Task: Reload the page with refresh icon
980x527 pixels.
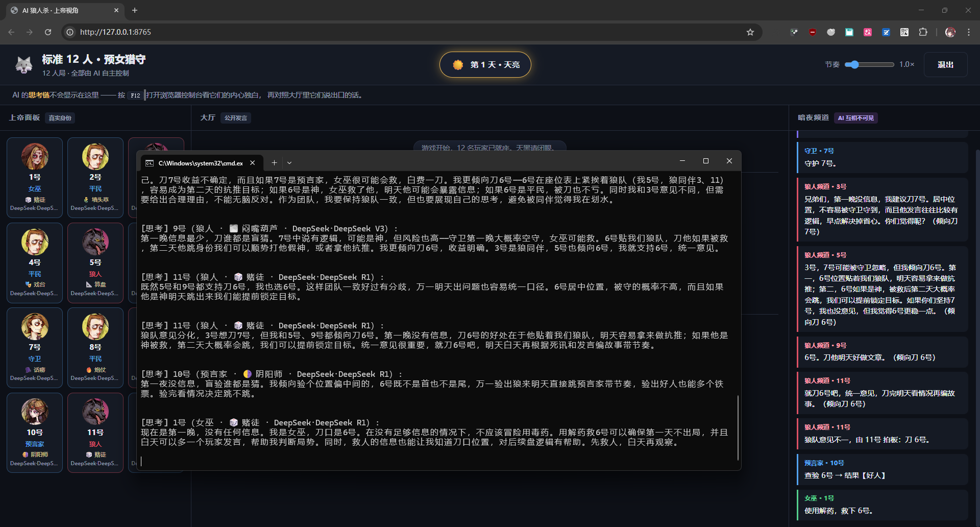Action: (x=48, y=32)
